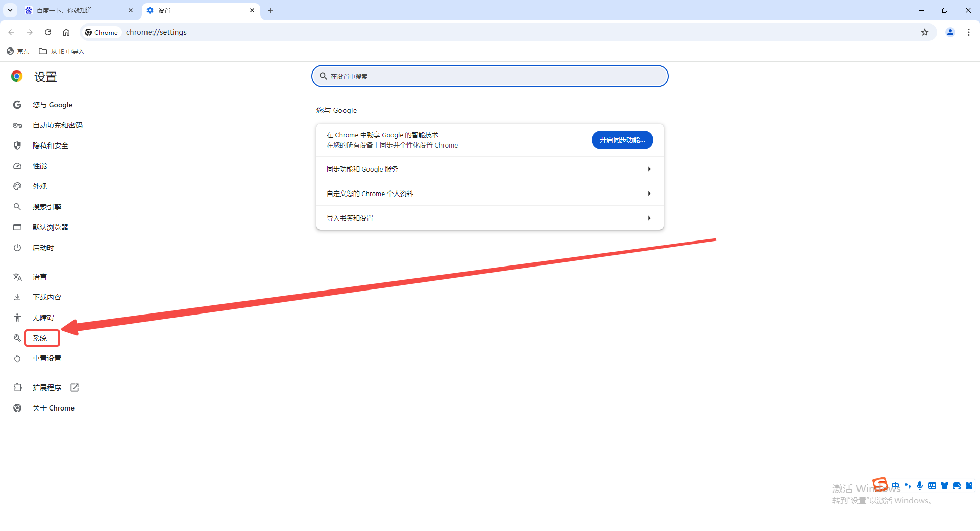Click the Chrome site info chip

coord(102,32)
